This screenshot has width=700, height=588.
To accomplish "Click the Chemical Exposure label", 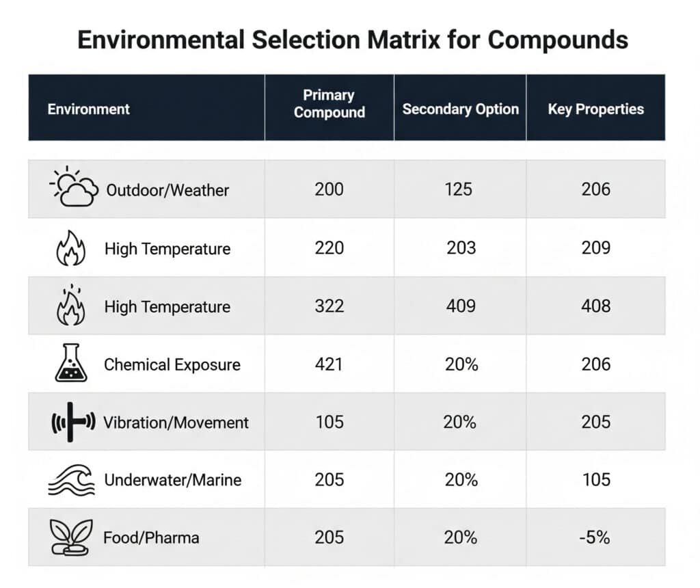I will 172,364.
